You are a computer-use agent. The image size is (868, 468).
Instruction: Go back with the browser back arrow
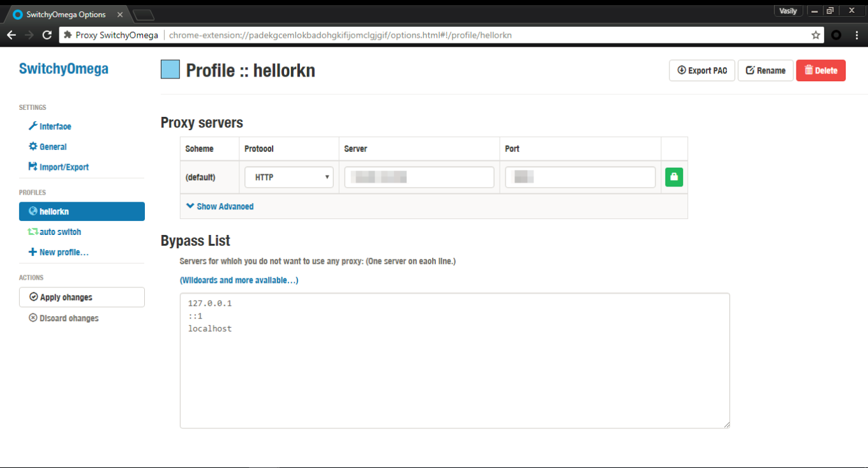[x=11, y=35]
